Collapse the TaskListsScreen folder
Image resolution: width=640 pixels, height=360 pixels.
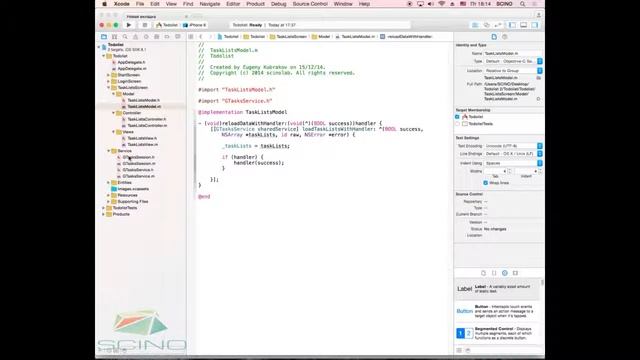109,88
